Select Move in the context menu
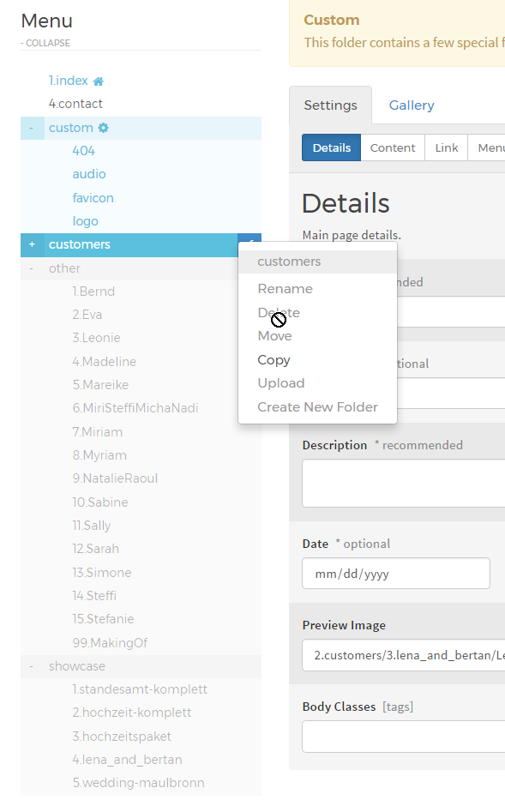The width and height of the screenshot is (505, 812). tap(274, 336)
